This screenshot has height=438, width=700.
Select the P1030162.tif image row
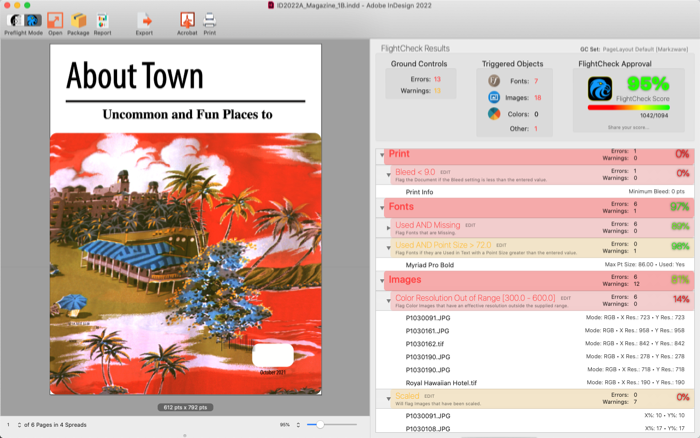point(535,344)
